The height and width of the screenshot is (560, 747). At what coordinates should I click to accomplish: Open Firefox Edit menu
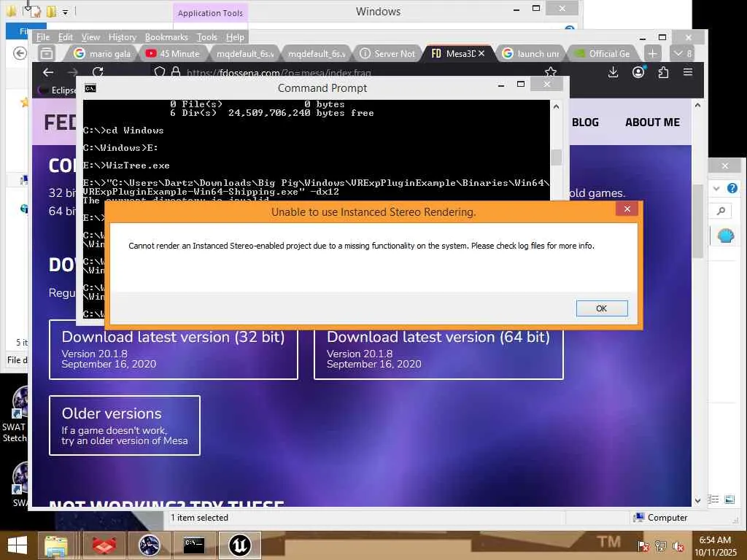click(65, 37)
